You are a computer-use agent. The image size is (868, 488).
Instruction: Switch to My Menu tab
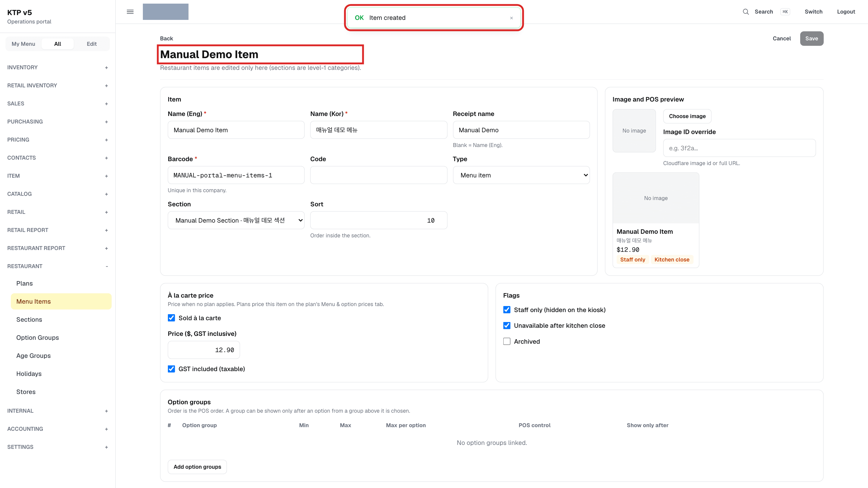point(23,44)
